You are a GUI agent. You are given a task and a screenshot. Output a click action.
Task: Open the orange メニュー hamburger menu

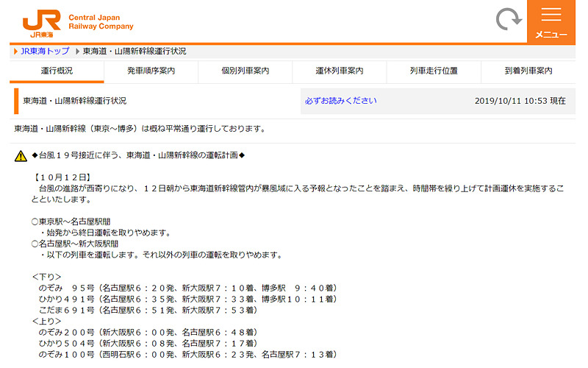pyautogui.click(x=551, y=21)
